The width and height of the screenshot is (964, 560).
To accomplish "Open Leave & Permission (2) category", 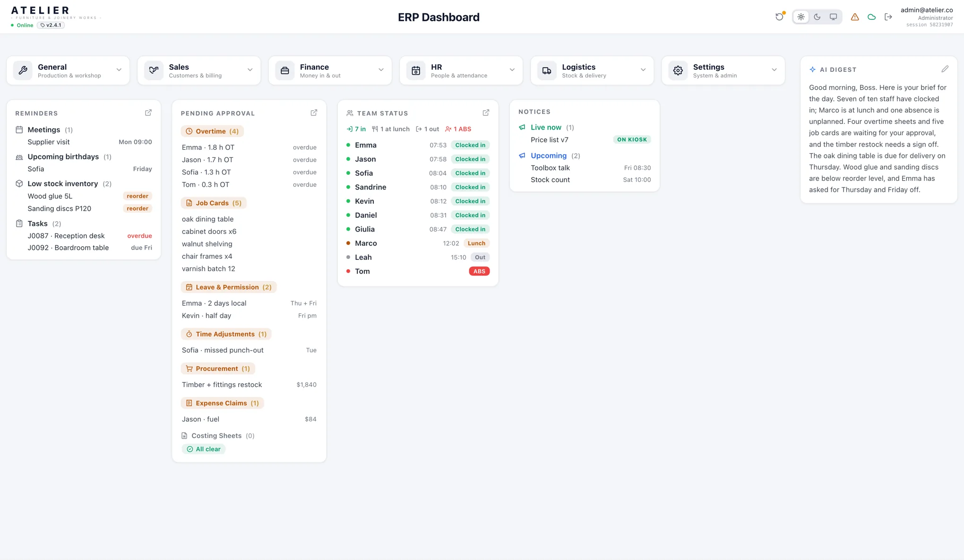I will point(229,287).
